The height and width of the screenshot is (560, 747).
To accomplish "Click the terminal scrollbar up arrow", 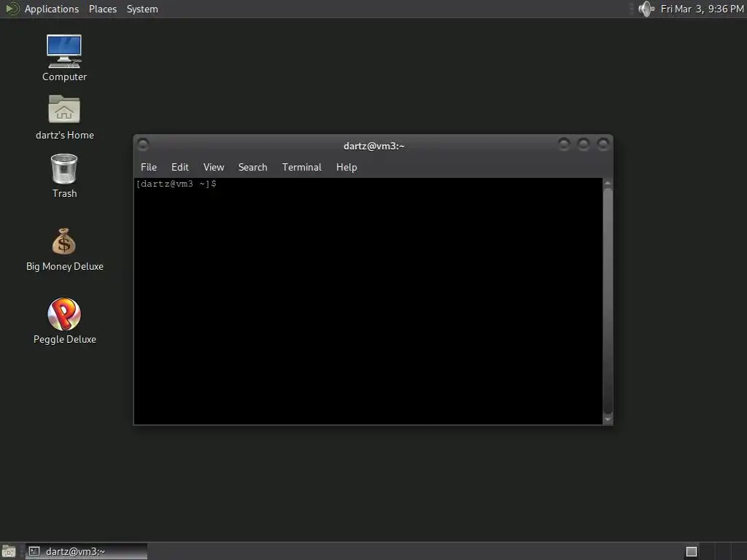I will pos(608,183).
